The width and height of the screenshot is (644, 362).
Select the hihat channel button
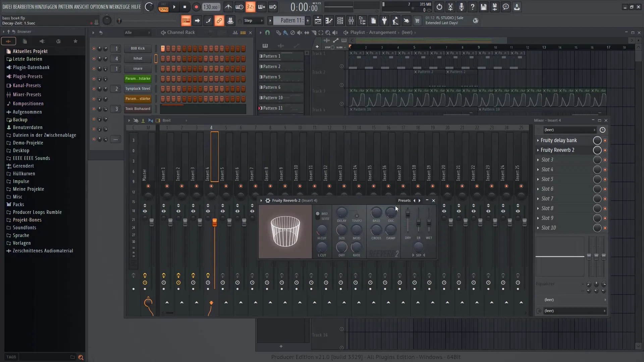pos(138,59)
